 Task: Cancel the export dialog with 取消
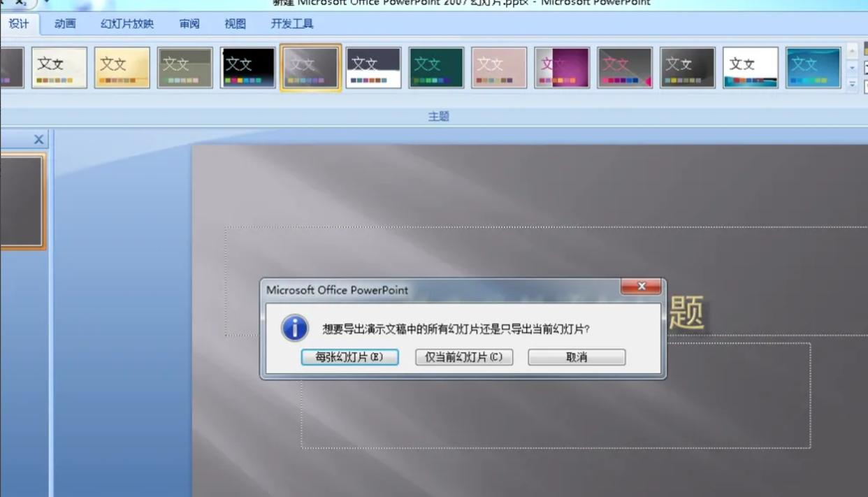[x=577, y=357]
